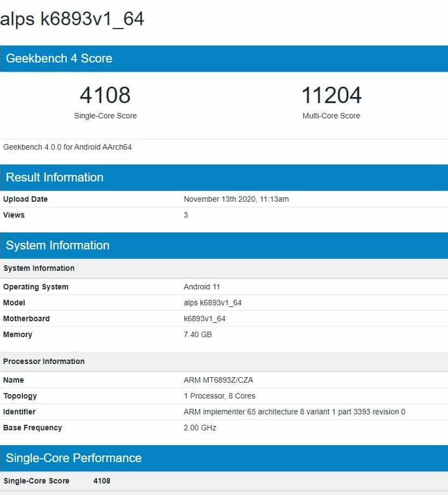Viewport: 448px width, 495px height.
Task: Click the "Model" row label
Action: point(14,303)
